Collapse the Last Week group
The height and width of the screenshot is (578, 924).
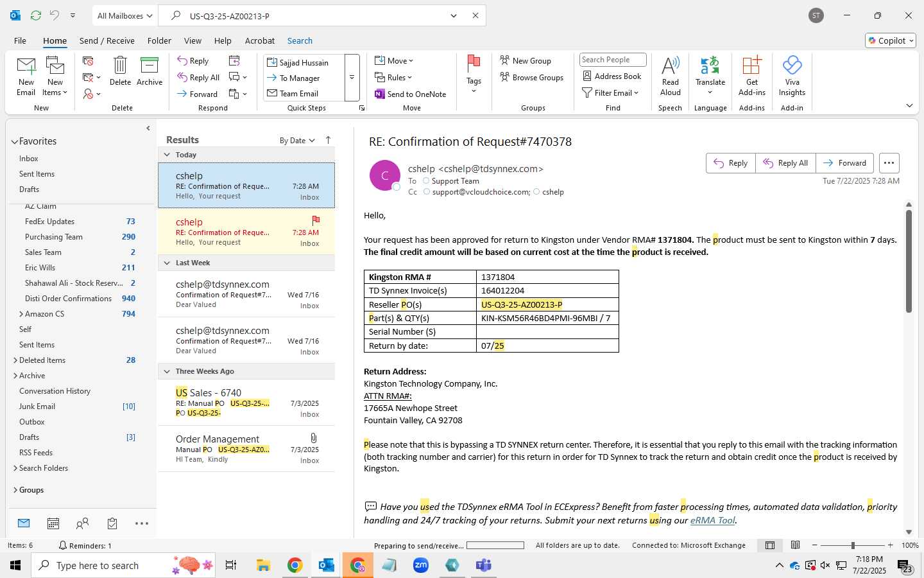(167, 263)
